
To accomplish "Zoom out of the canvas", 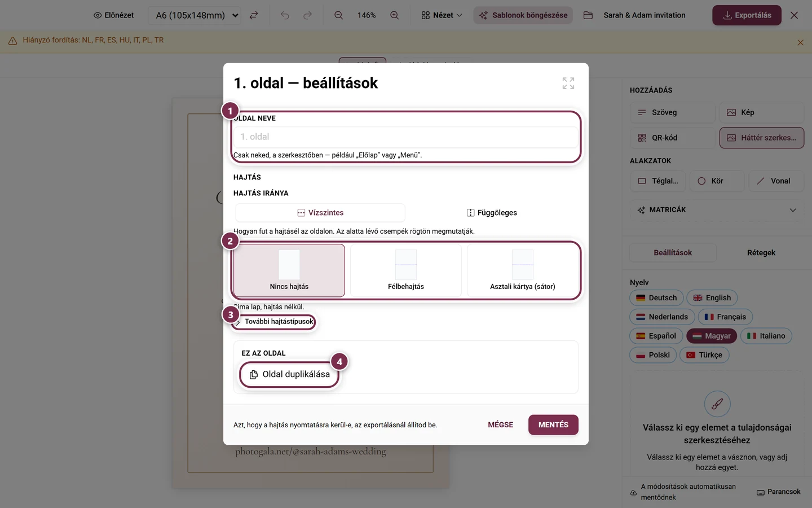I will (338, 15).
